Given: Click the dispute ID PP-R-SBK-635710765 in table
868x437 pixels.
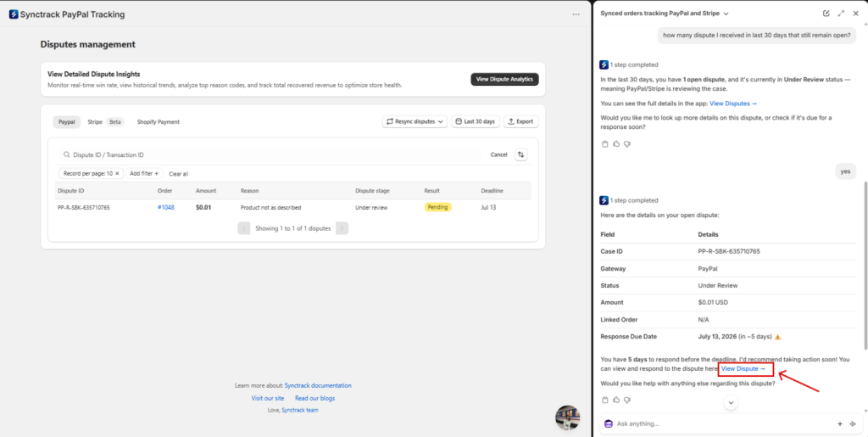Looking at the screenshot, I should pos(84,207).
